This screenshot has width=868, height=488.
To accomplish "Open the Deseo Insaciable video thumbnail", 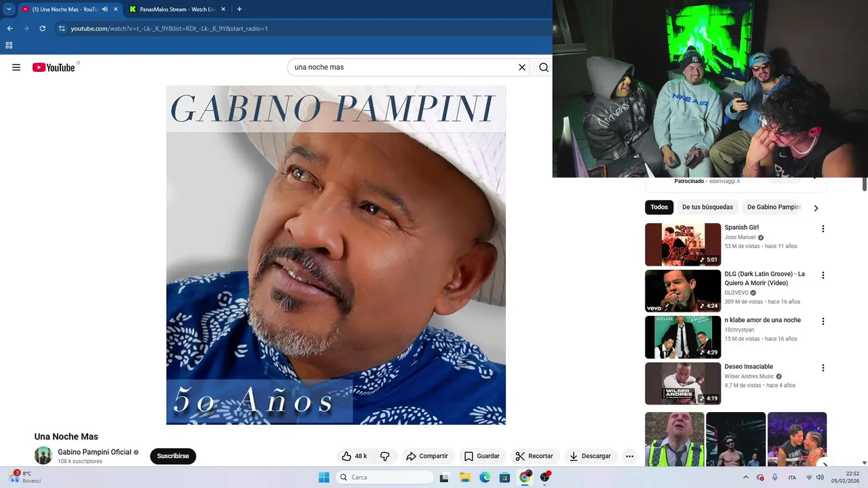I will pyautogui.click(x=683, y=384).
